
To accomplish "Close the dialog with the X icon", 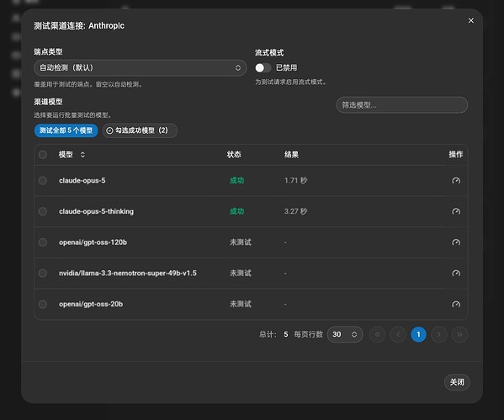I will pos(471,20).
